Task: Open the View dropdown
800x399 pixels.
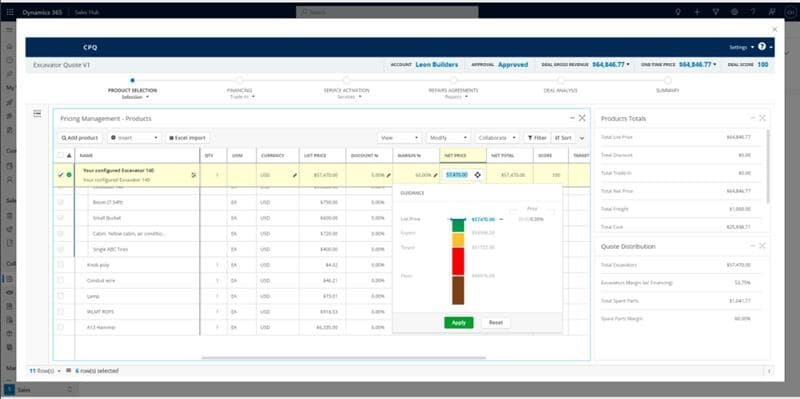Action: (x=399, y=138)
